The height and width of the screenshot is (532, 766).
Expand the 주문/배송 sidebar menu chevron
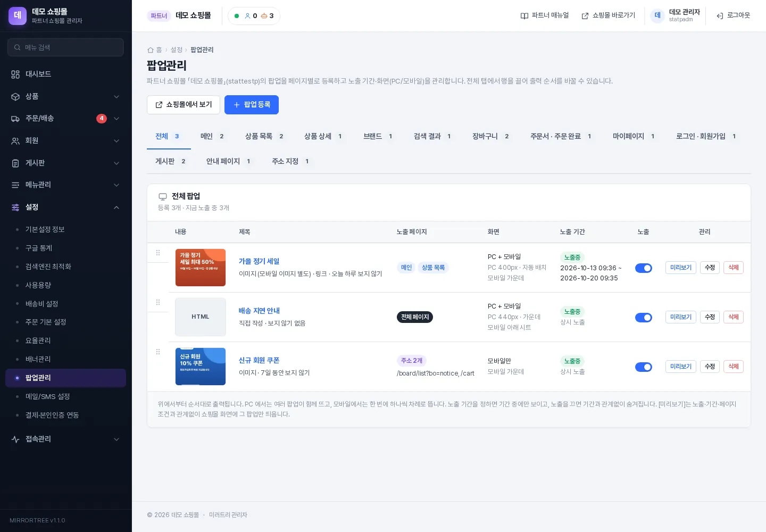point(116,119)
